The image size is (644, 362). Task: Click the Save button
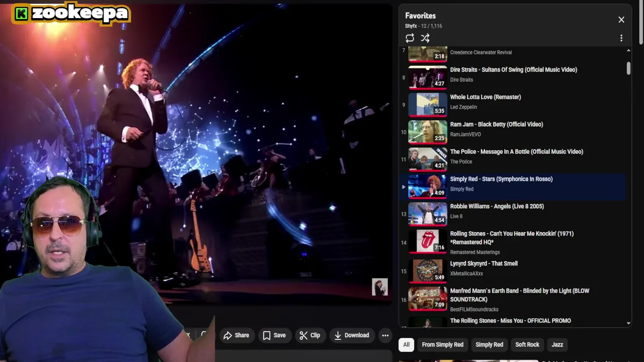tap(274, 335)
